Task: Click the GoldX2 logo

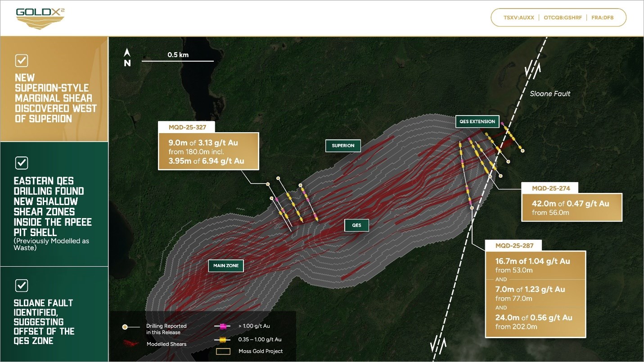Action: 41,18
